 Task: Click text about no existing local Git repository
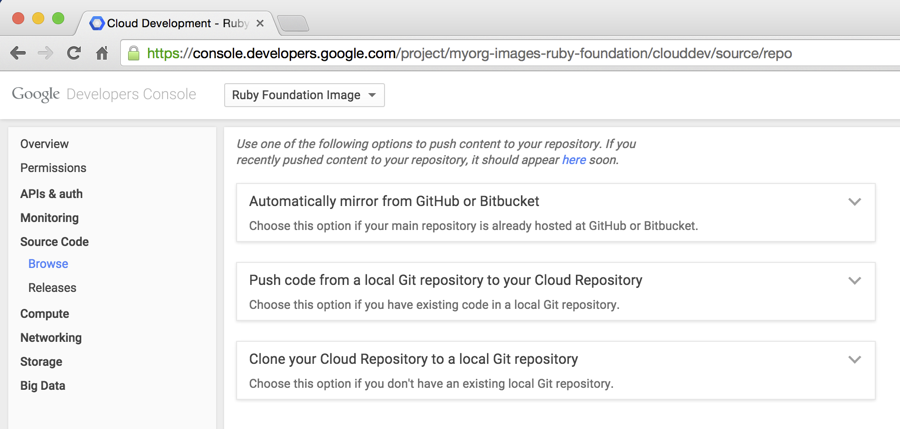[432, 384]
